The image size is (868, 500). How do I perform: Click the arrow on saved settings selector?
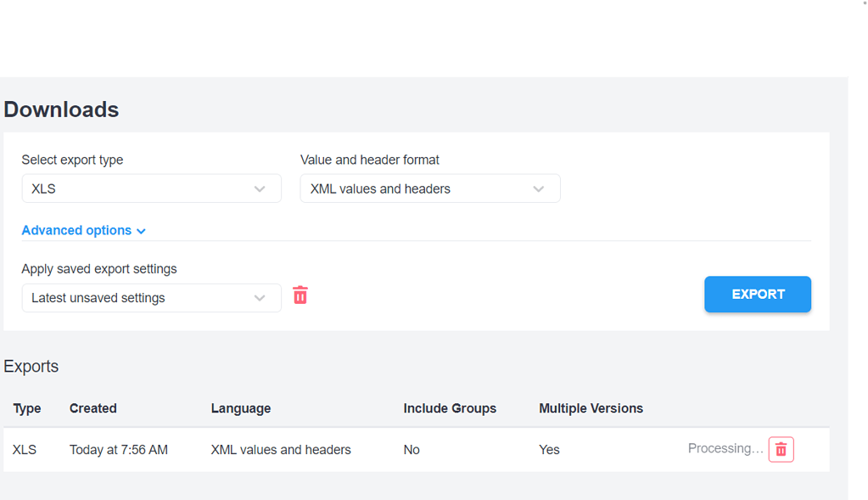click(260, 298)
